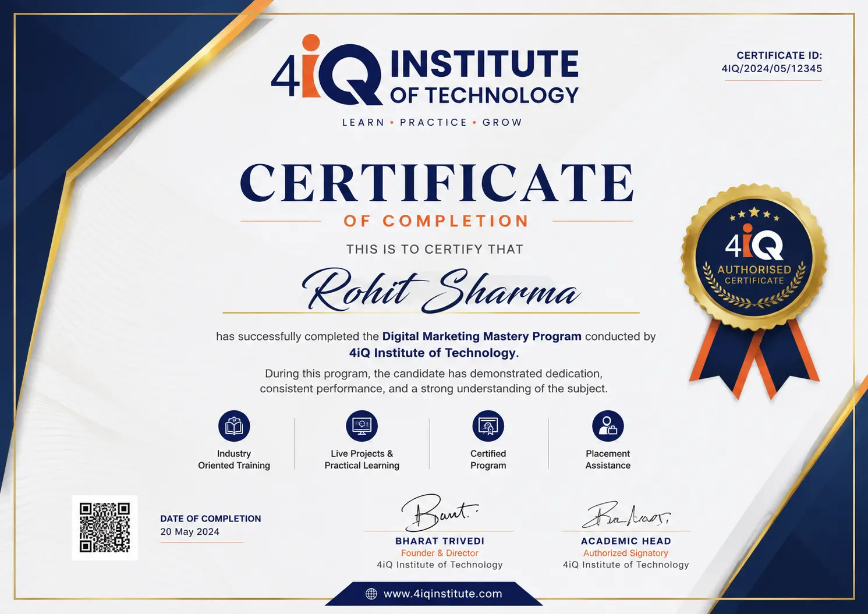868x614 pixels.
Task: Click the date 20 May 2024
Action: tap(190, 531)
